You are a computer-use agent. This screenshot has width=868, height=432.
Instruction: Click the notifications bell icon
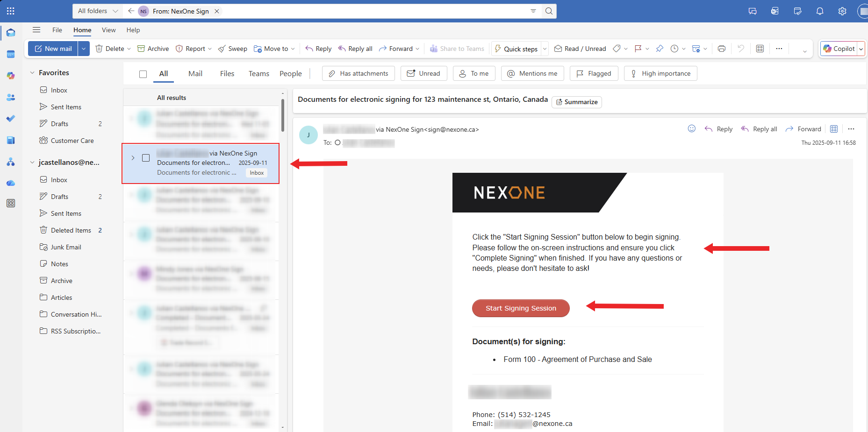coord(819,11)
